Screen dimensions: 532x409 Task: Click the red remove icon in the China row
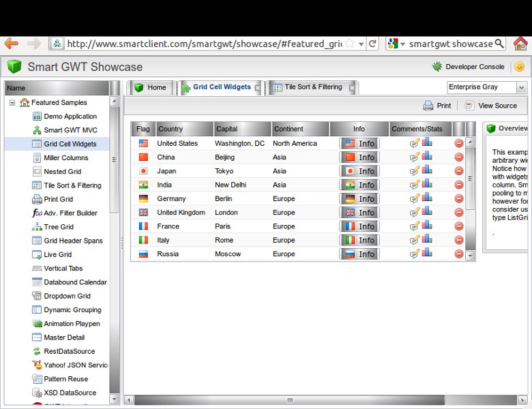coord(459,157)
